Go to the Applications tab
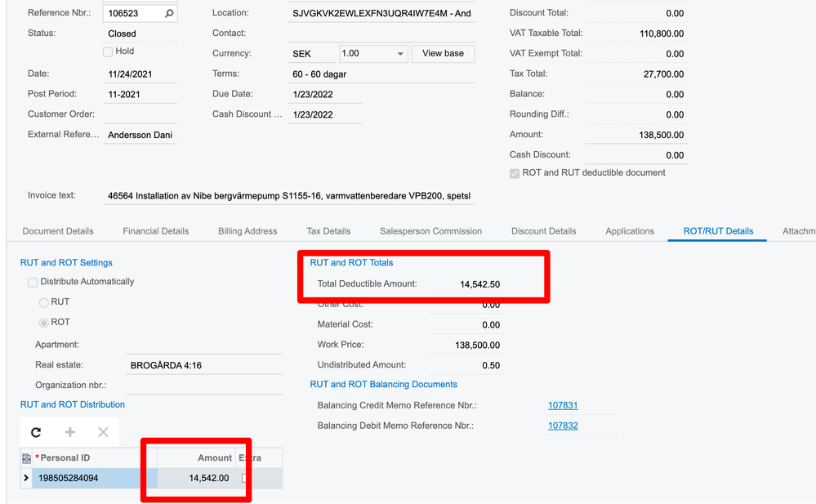 (630, 231)
